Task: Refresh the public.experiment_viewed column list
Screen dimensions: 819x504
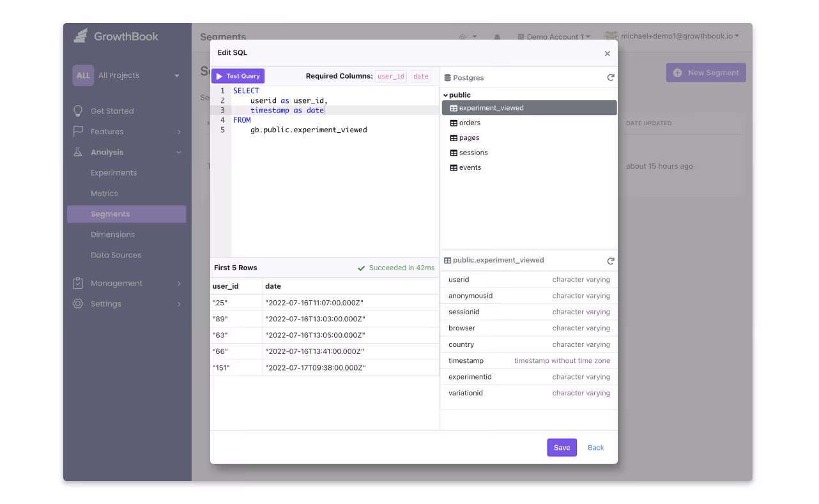Action: tap(610, 260)
